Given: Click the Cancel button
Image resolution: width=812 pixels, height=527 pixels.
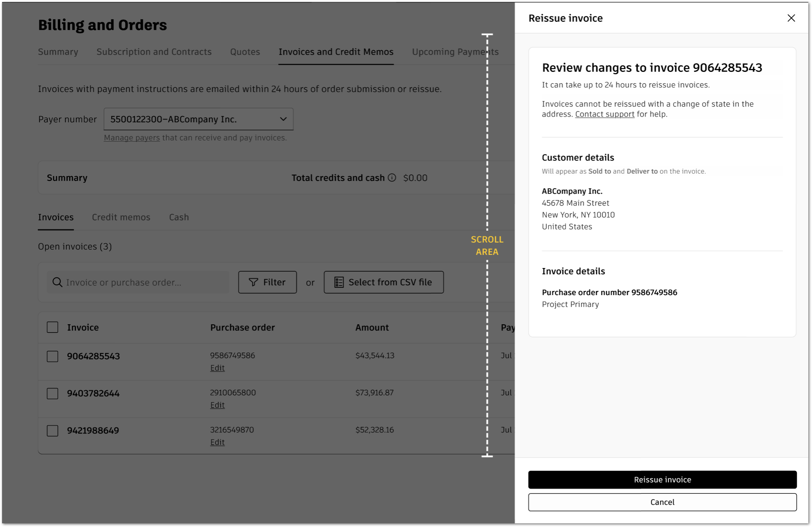Looking at the screenshot, I should (662, 502).
